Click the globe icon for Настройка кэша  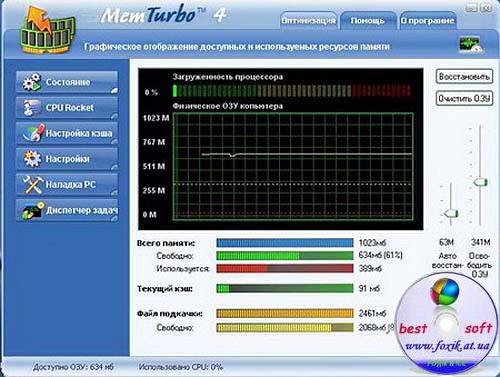[x=33, y=133]
